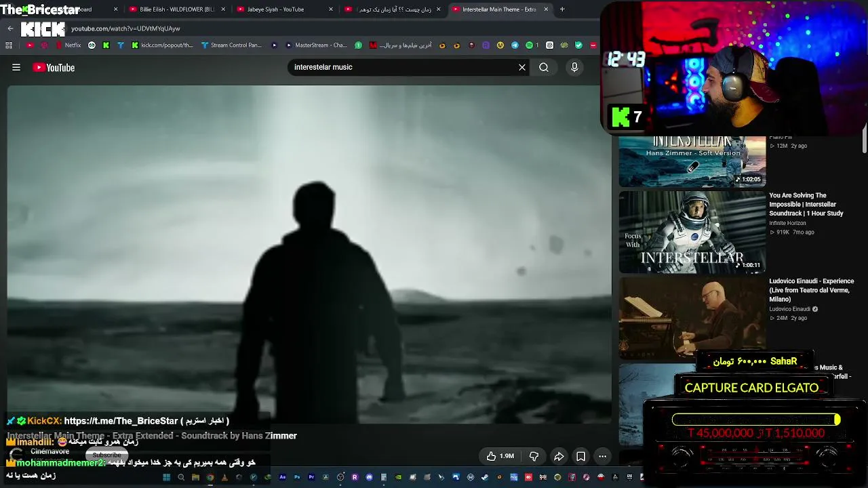Screen dimensions: 868x488
Task: Click the Interstellar video player
Action: [x=309, y=254]
